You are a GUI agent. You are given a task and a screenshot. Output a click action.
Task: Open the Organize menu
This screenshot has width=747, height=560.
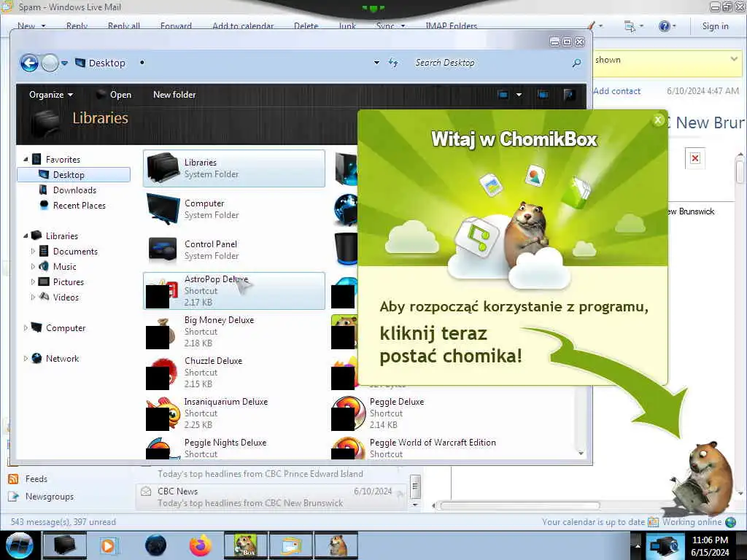pyautogui.click(x=51, y=94)
